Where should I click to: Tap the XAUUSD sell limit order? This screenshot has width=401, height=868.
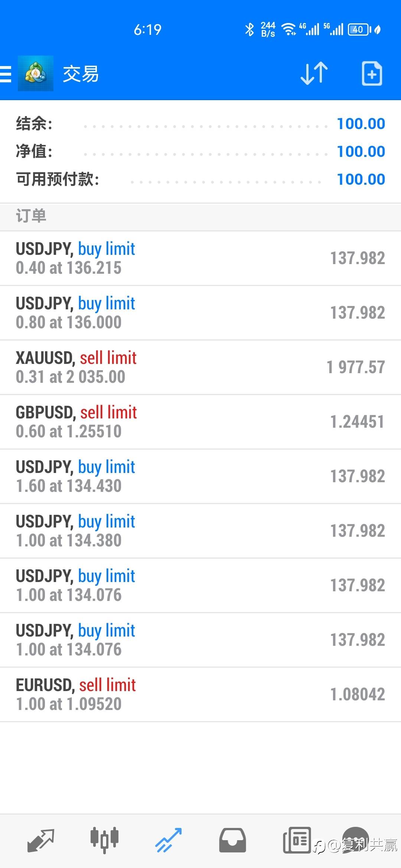pos(200,367)
